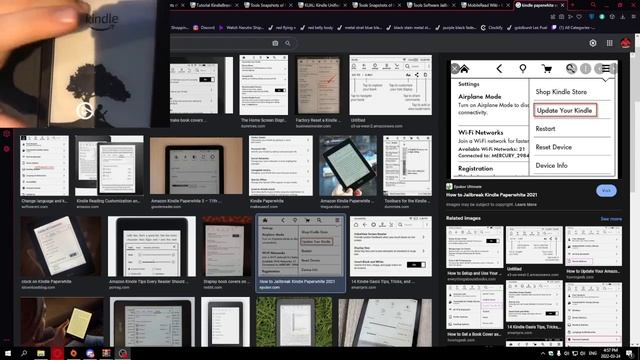Open Watch Naruto Shippuden bookmark
The height and width of the screenshot is (360, 640).
tap(241, 28)
